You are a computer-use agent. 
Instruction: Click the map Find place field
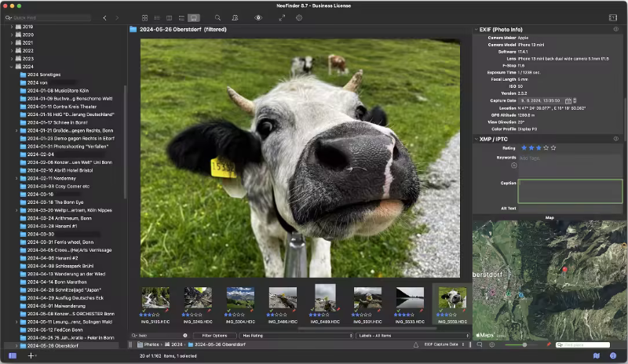coord(582,344)
